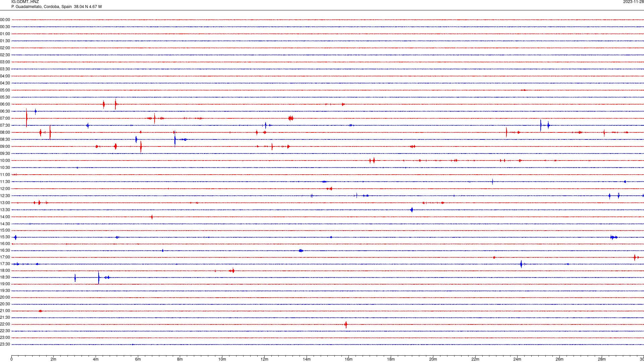This screenshot has width=644, height=362.
Task: Click the 6m tick on time axis
Action: [x=138, y=359]
